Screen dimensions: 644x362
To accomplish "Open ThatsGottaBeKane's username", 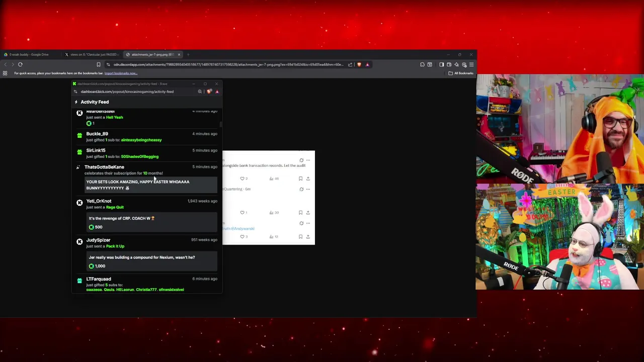I will pyautogui.click(x=104, y=167).
